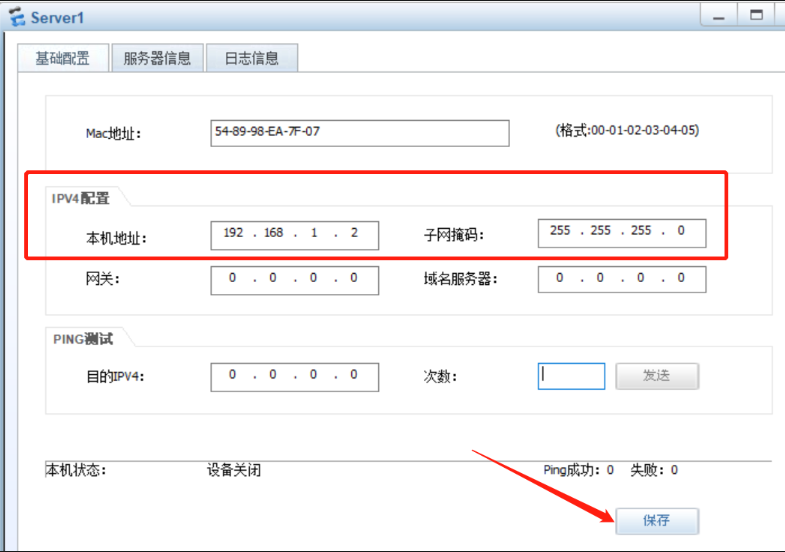The width and height of the screenshot is (785, 552).
Task: Focus the 次数 count input box
Action: pos(571,376)
